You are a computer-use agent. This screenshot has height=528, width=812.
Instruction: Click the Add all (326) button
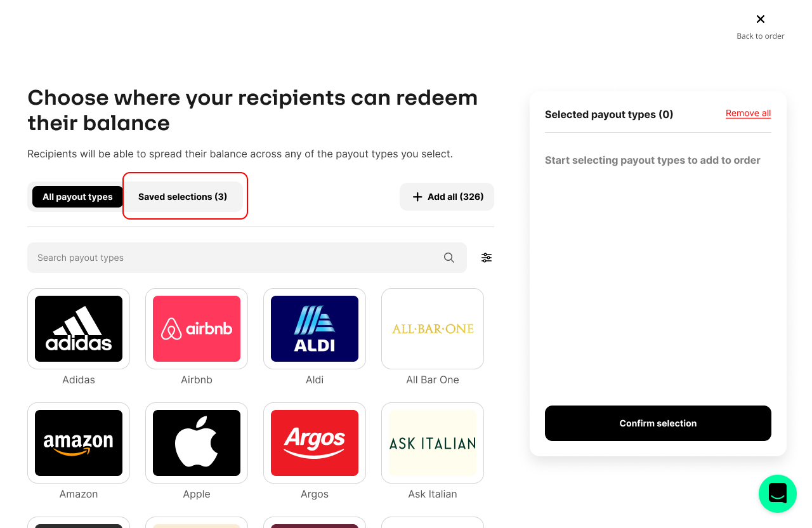coord(447,197)
